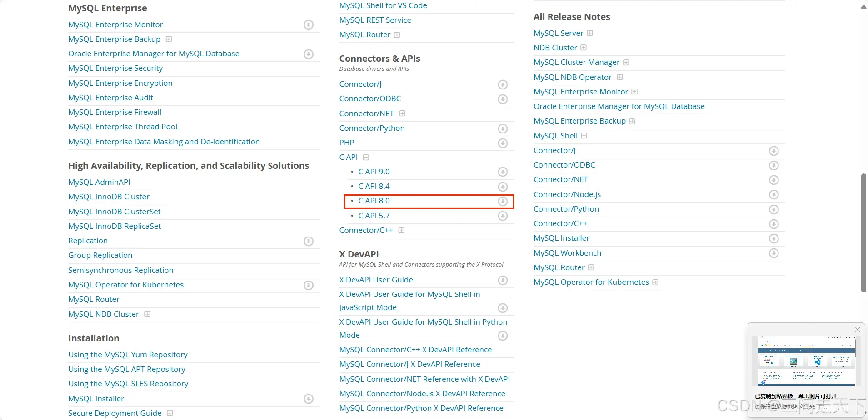
Task: Close the screenshot clipboard popup
Action: pos(858,330)
